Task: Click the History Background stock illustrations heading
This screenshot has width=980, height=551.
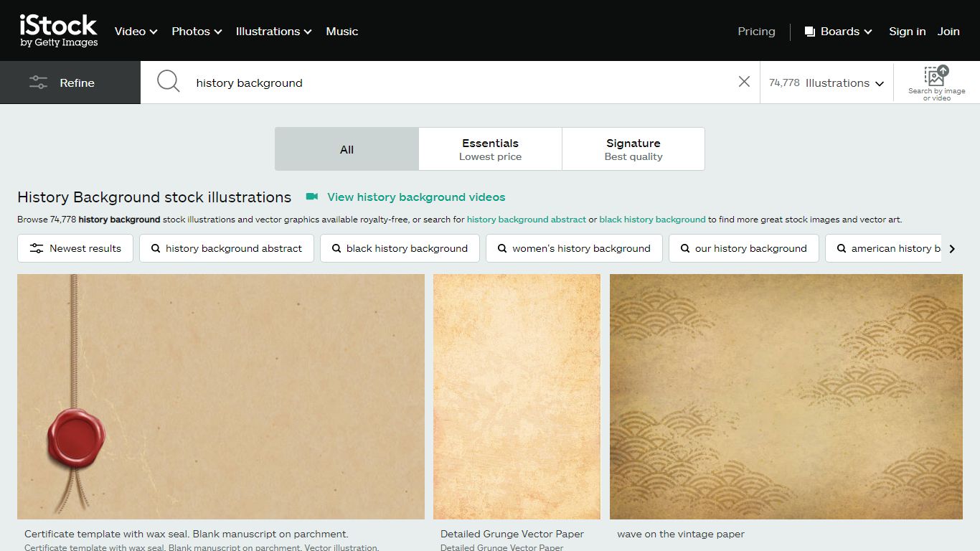Action: (x=154, y=197)
